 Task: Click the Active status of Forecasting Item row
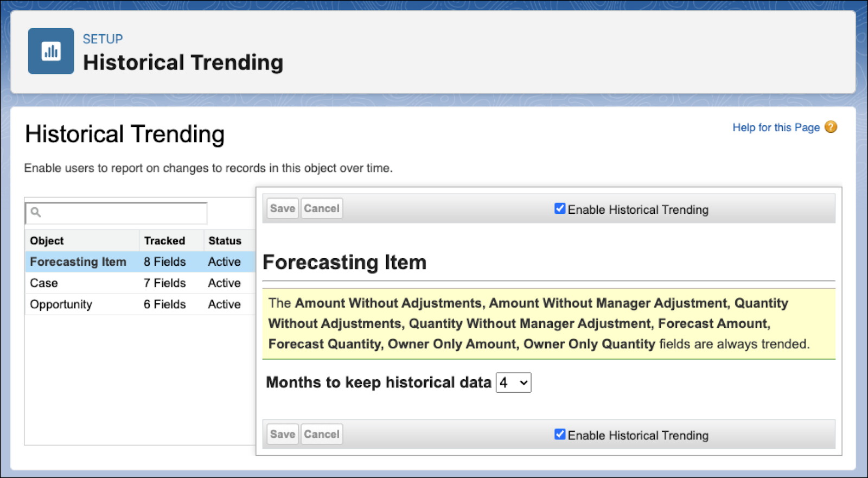(224, 262)
